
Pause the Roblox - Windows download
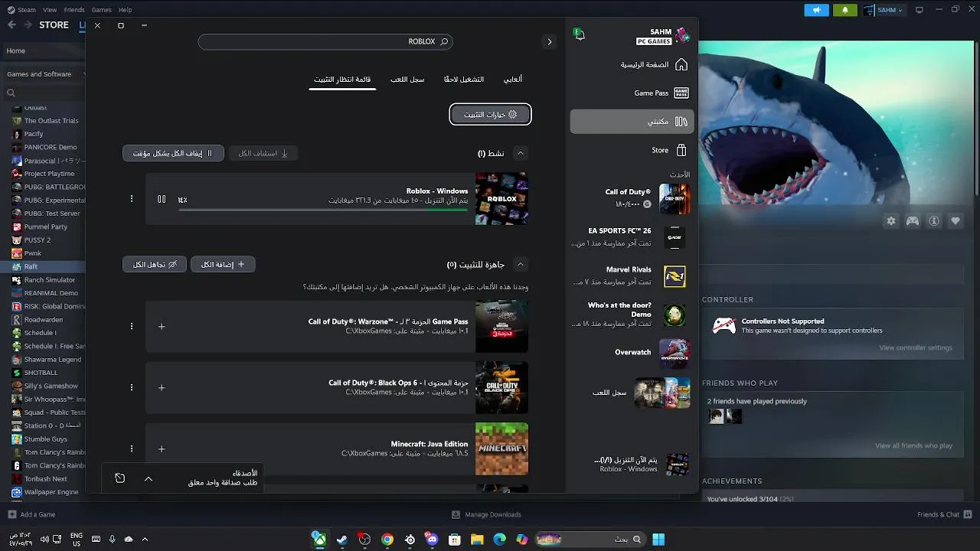162,199
